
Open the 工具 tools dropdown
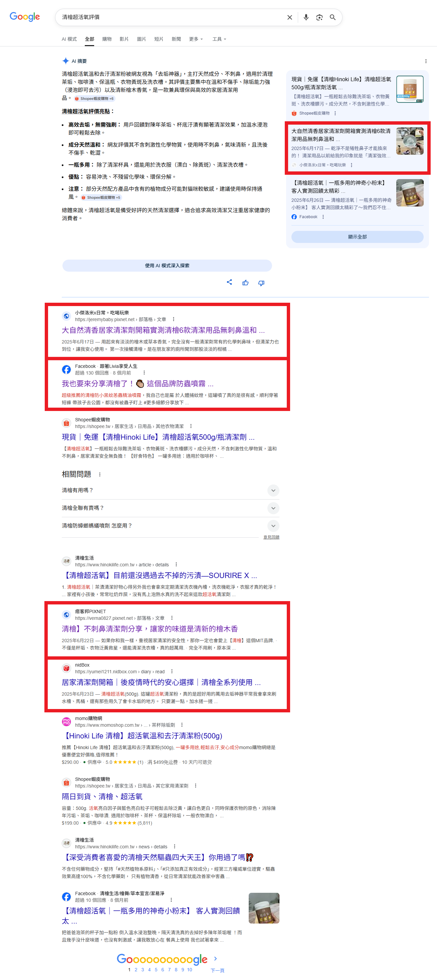tap(219, 39)
